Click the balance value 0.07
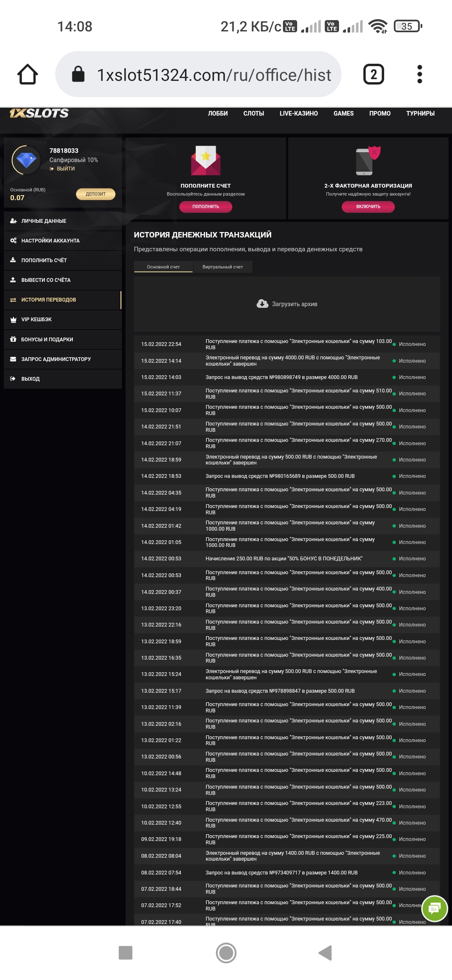Screen dimensions: 452x980 click(x=17, y=198)
